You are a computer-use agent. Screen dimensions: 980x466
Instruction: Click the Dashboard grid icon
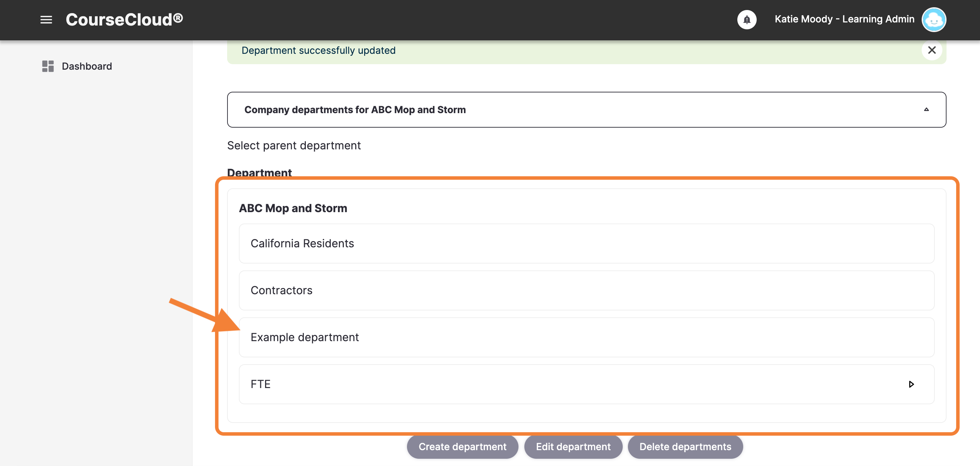(48, 66)
